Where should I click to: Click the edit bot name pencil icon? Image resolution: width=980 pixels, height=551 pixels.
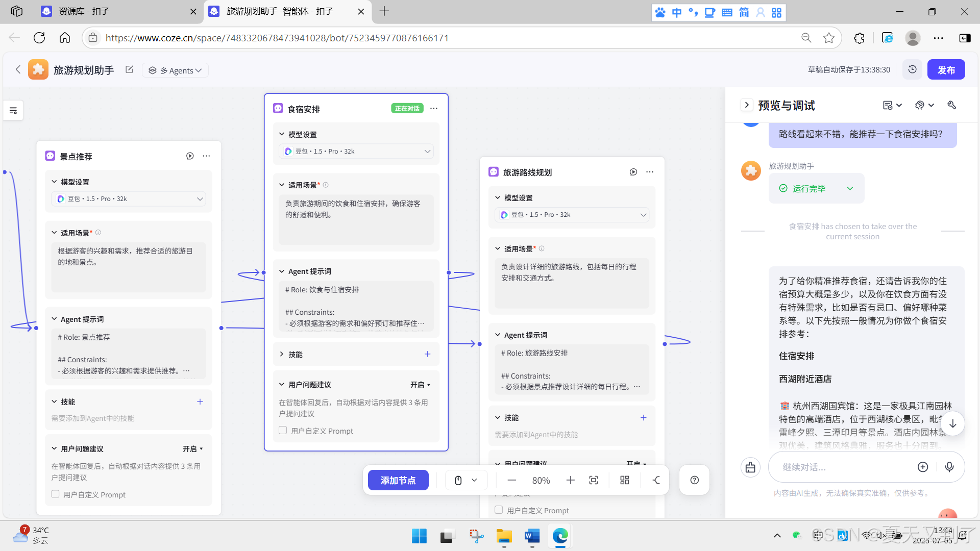(129, 69)
